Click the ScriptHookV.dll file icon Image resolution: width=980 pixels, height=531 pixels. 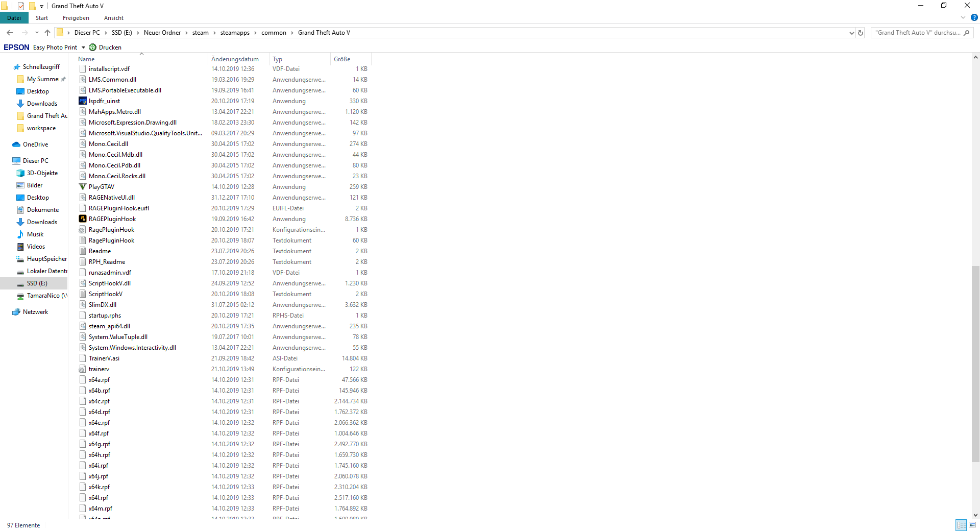(x=83, y=283)
